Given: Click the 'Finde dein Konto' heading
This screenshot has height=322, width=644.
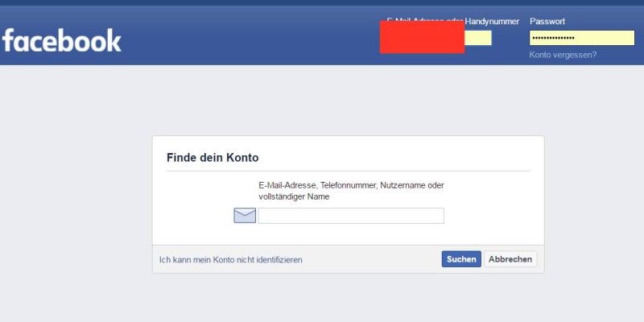Looking at the screenshot, I should (x=213, y=158).
